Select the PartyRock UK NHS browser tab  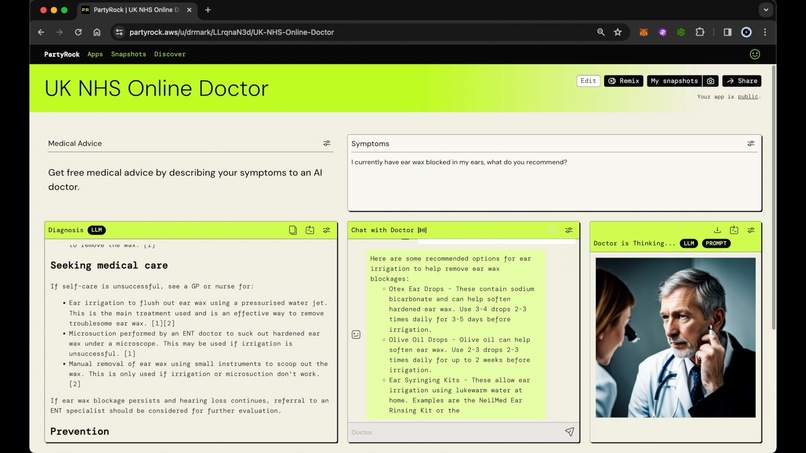point(136,10)
